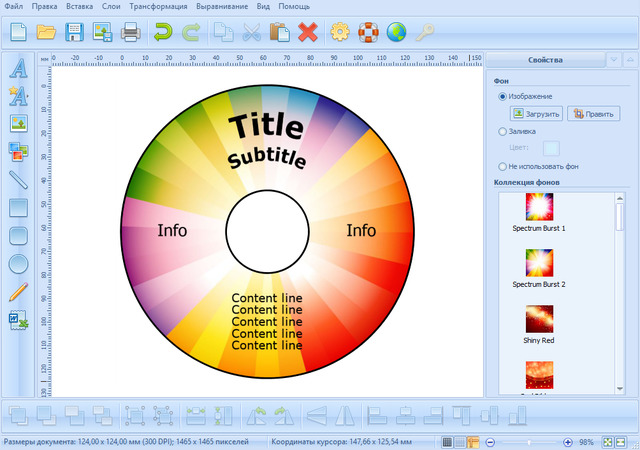Select the Заливка radio option
The image size is (640, 450).
[502, 131]
